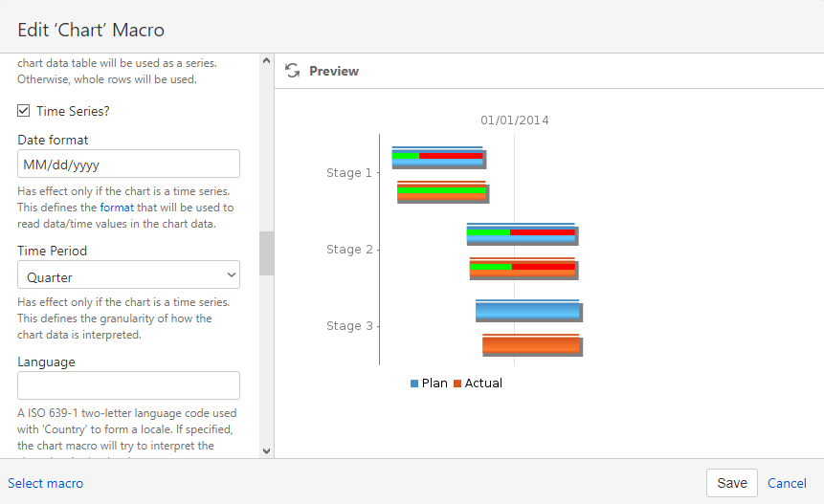
Task: Click the Cancel link
Action: coord(787,483)
